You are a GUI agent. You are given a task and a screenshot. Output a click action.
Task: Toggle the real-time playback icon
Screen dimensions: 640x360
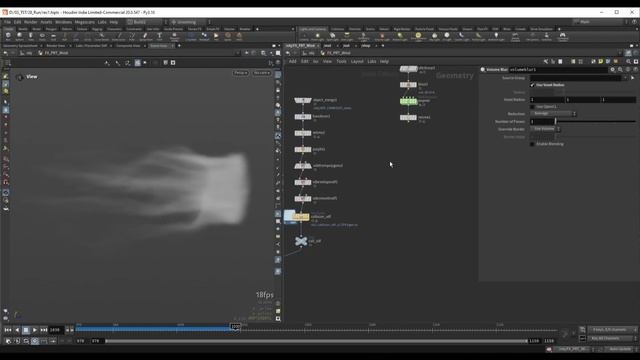(35, 341)
